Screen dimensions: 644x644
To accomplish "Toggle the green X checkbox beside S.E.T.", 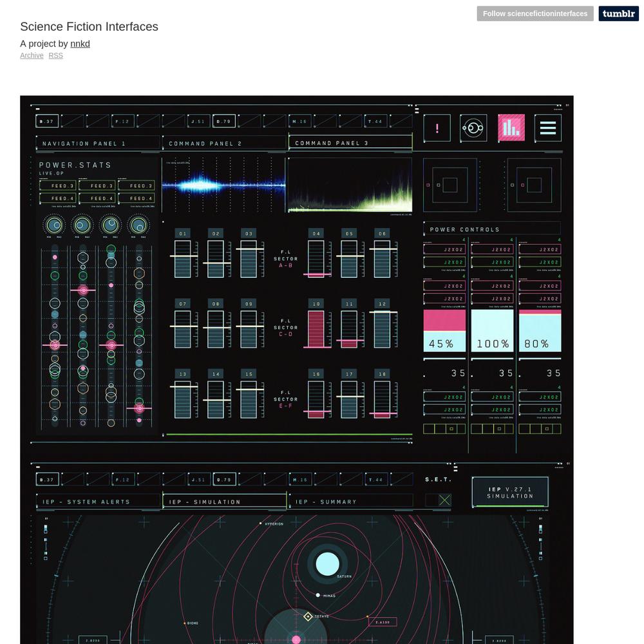I will click(x=444, y=500).
